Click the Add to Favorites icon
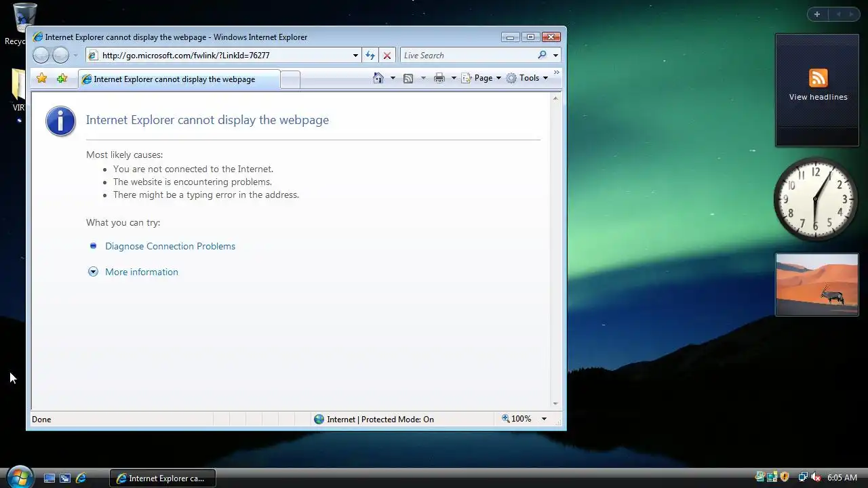Viewport: 868px width, 488px height. coord(62,79)
